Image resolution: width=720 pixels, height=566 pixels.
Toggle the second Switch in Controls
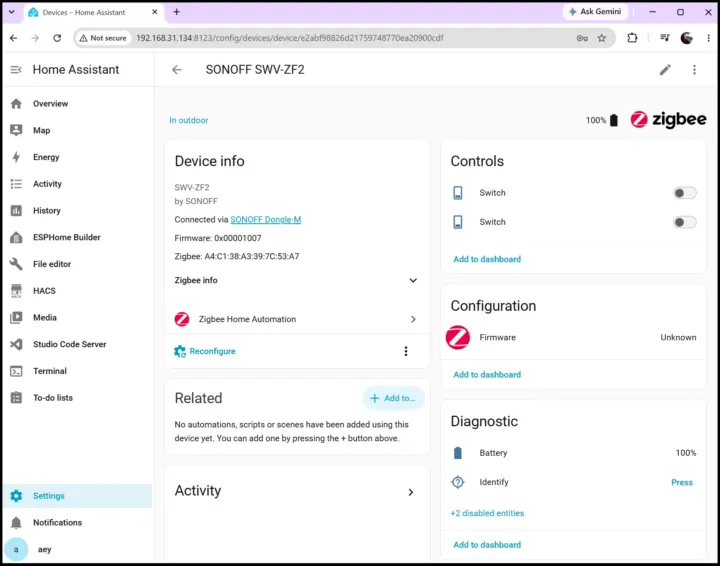pyautogui.click(x=684, y=222)
